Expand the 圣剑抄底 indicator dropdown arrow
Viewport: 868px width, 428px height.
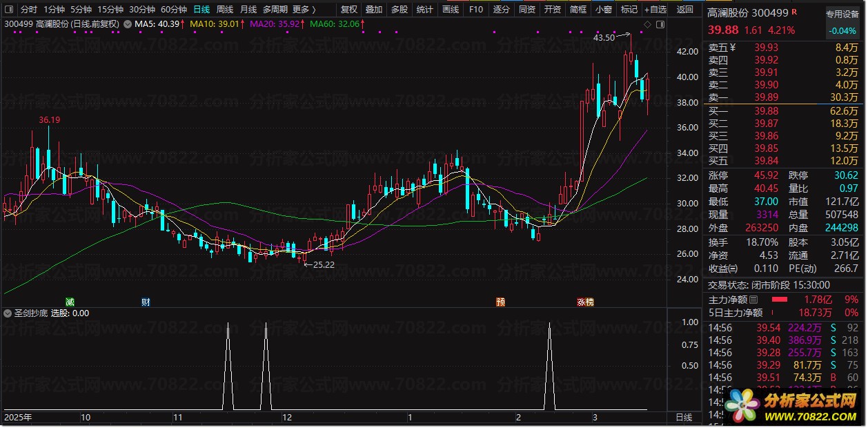pos(8,313)
